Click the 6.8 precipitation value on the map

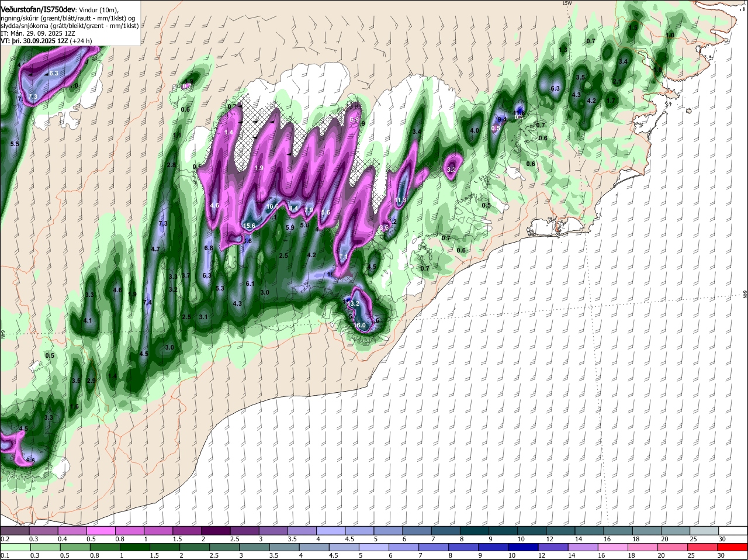(209, 248)
